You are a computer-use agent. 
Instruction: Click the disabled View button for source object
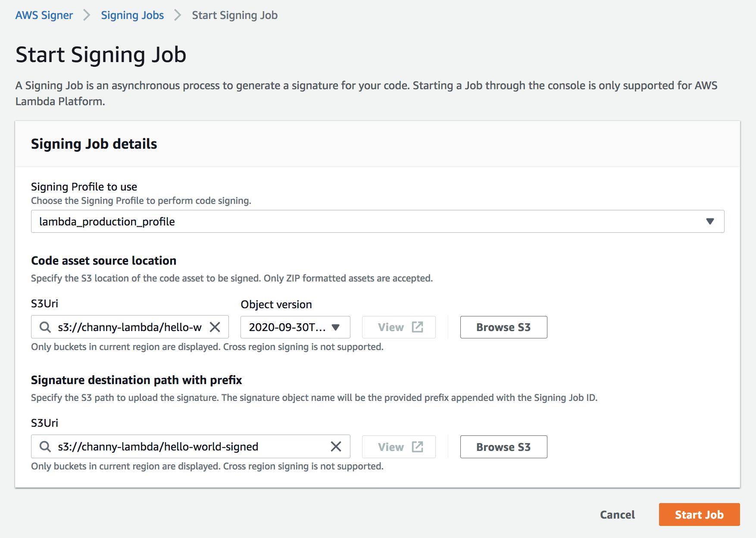click(x=398, y=327)
